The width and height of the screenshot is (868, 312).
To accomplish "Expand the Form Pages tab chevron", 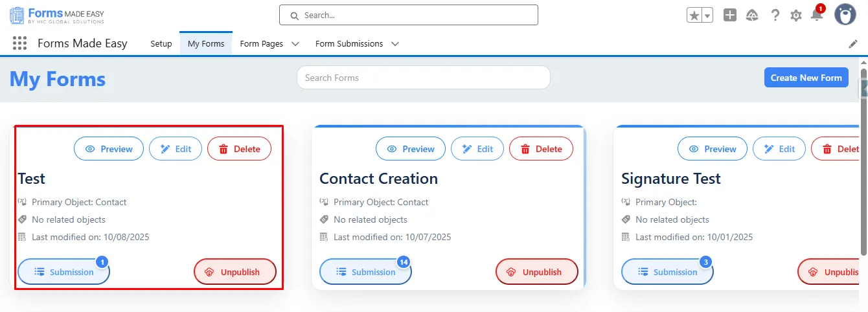I will (295, 44).
